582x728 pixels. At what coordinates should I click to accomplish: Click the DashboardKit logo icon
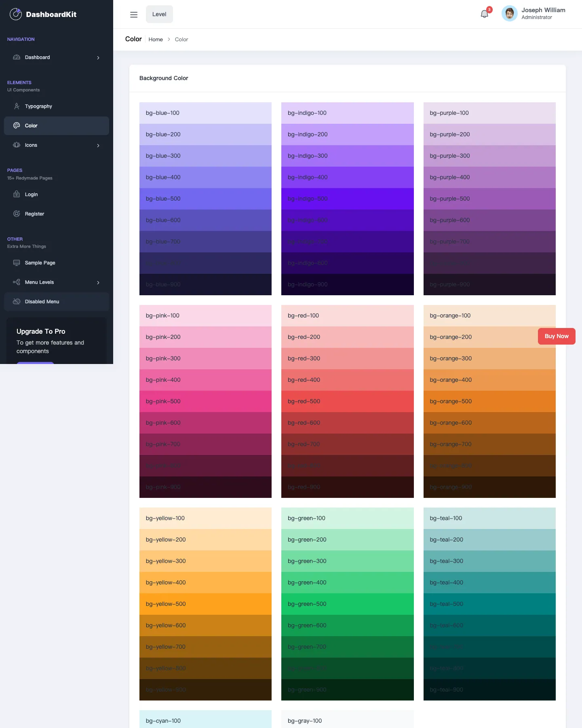(x=16, y=14)
